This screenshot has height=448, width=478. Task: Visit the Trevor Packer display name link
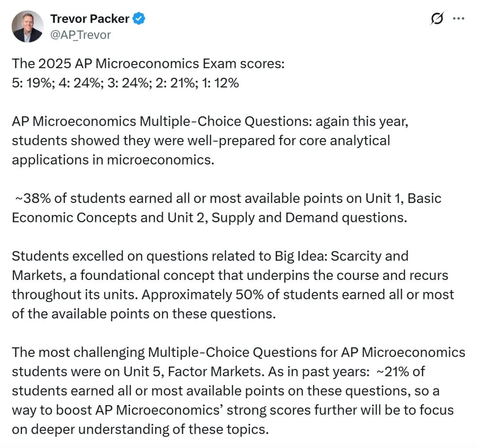89,19
